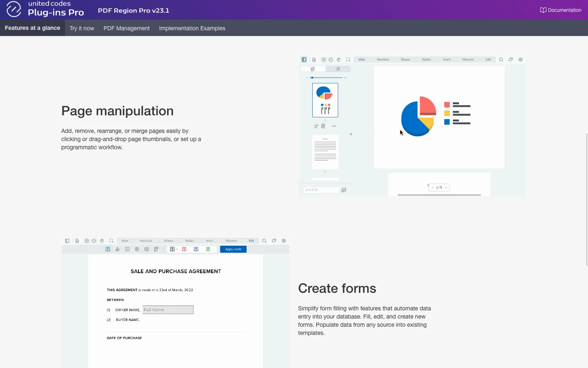Select the list box field tool icon

(147, 249)
